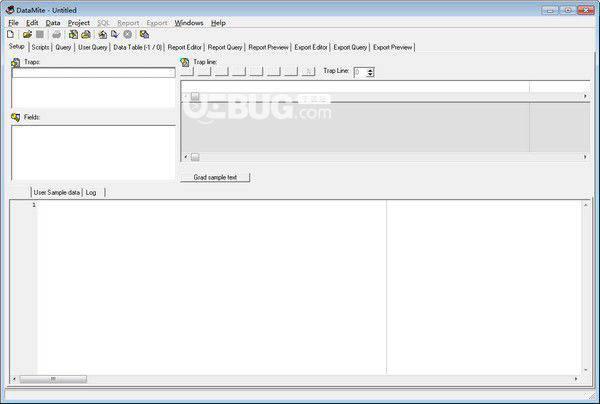This screenshot has width=600, height=404.
Task: Open the Project menu
Action: (79, 23)
